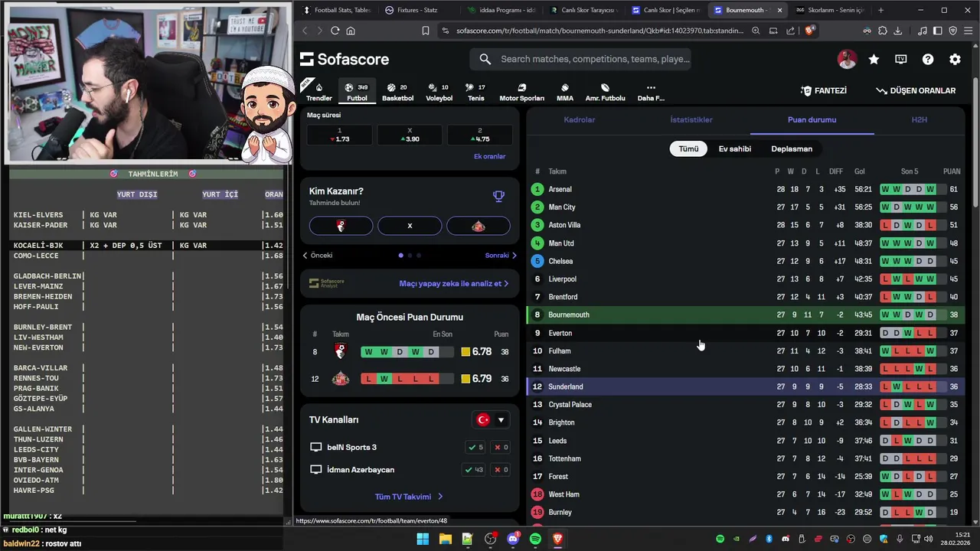This screenshot has width=980, height=551.
Task: Open a new browser tab
Action: tap(880, 10)
